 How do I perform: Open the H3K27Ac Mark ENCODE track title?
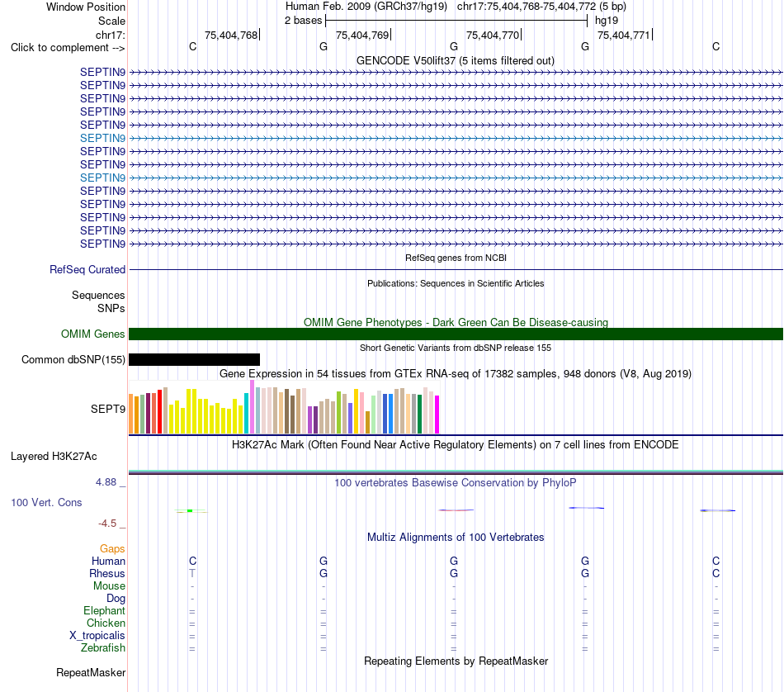[x=456, y=445]
